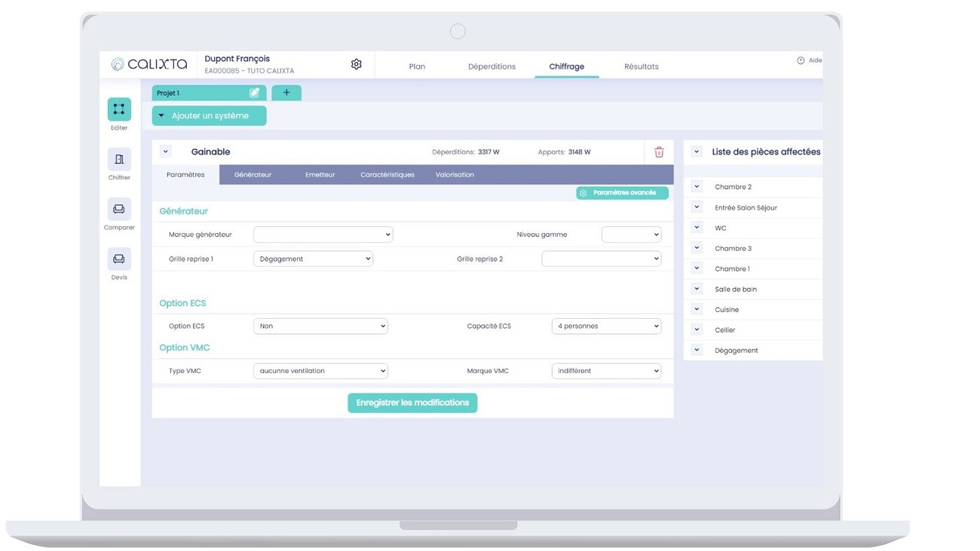980x551 pixels.
Task: Delete the Gainable system with the trash icon
Action: coord(658,152)
